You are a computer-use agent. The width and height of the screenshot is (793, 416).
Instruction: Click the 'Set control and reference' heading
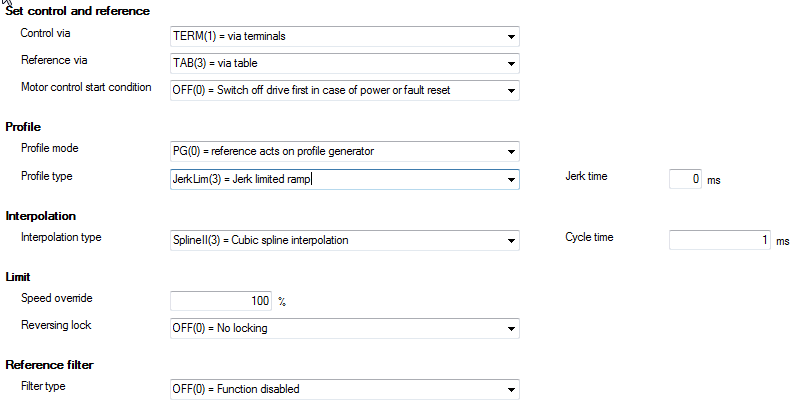click(78, 11)
